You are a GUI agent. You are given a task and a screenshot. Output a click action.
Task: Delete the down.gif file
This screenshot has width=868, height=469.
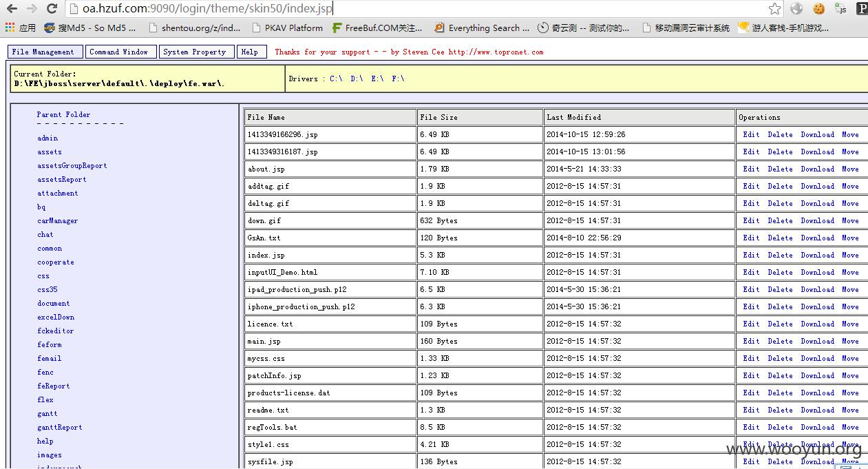click(780, 221)
